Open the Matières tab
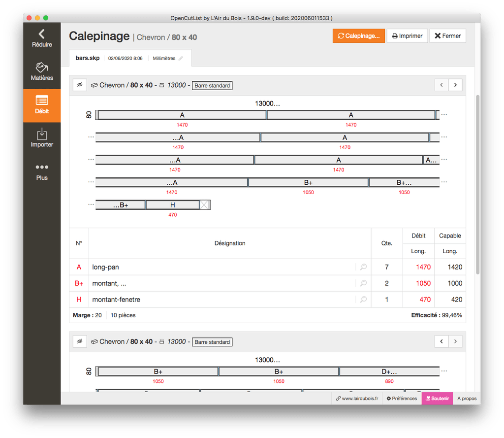This screenshot has height=438, width=504. click(42, 72)
